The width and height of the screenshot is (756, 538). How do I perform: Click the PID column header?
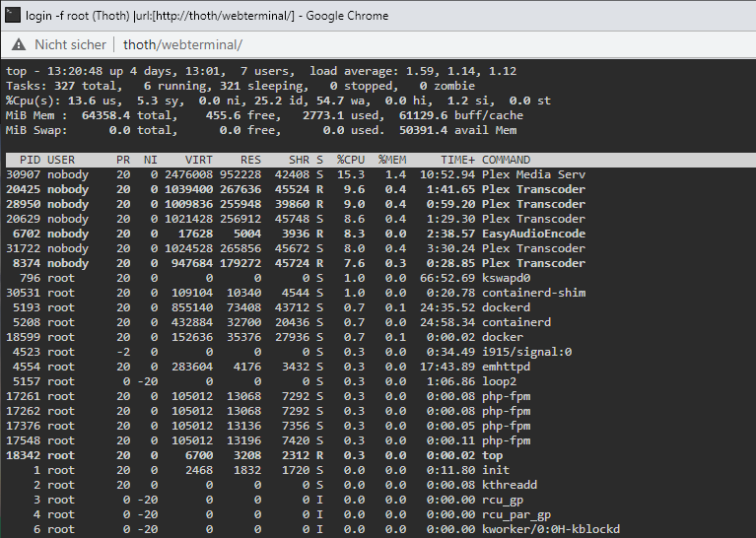[x=30, y=160]
